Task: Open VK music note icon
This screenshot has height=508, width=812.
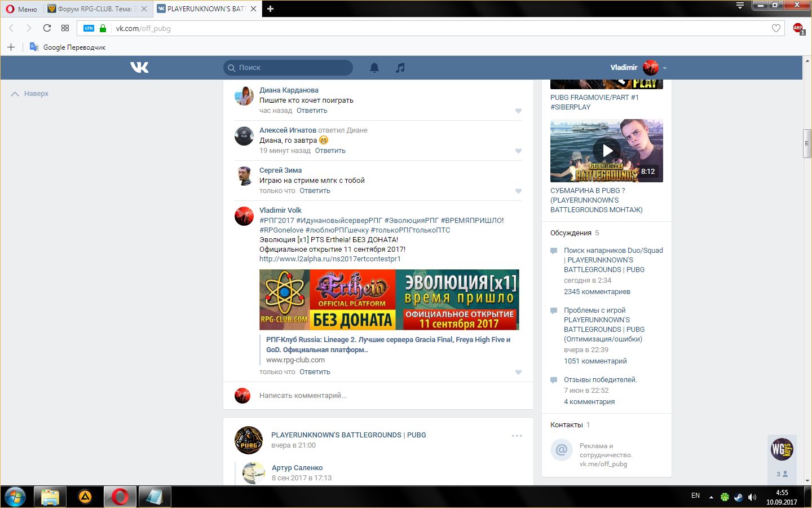Action: 400,68
